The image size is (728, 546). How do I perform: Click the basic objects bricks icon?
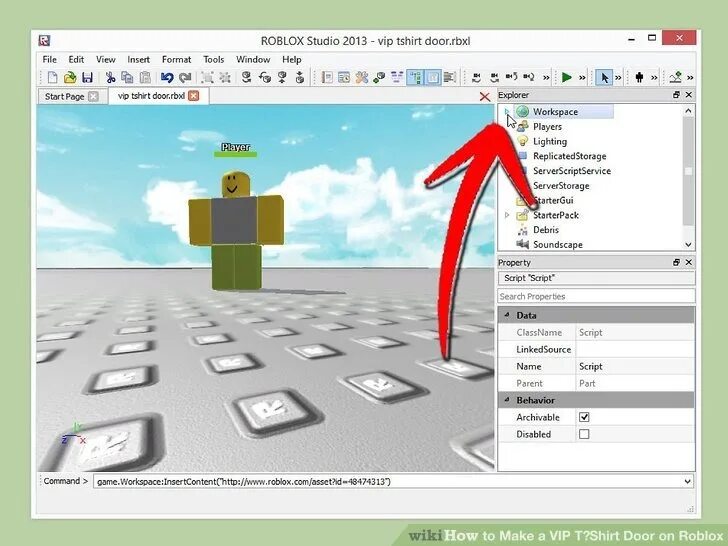point(379,78)
